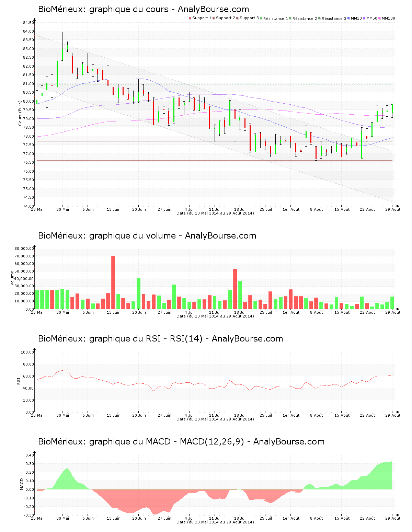Click the 'Volume' vertical axis label

coord(12,278)
